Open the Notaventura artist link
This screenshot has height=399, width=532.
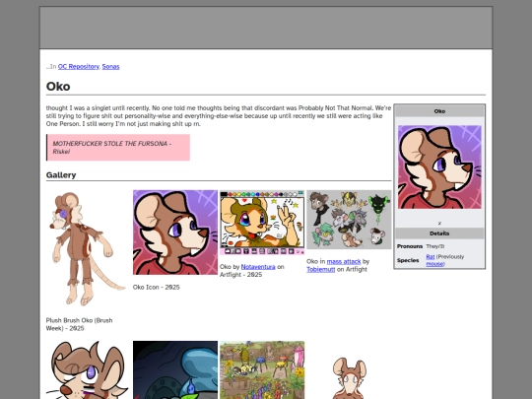click(258, 267)
